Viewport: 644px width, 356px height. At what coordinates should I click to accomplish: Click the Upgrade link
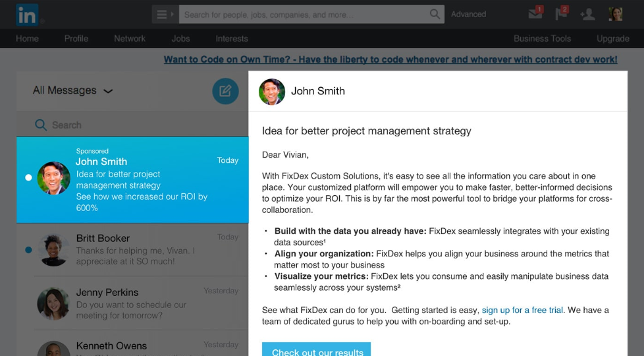pyautogui.click(x=613, y=39)
